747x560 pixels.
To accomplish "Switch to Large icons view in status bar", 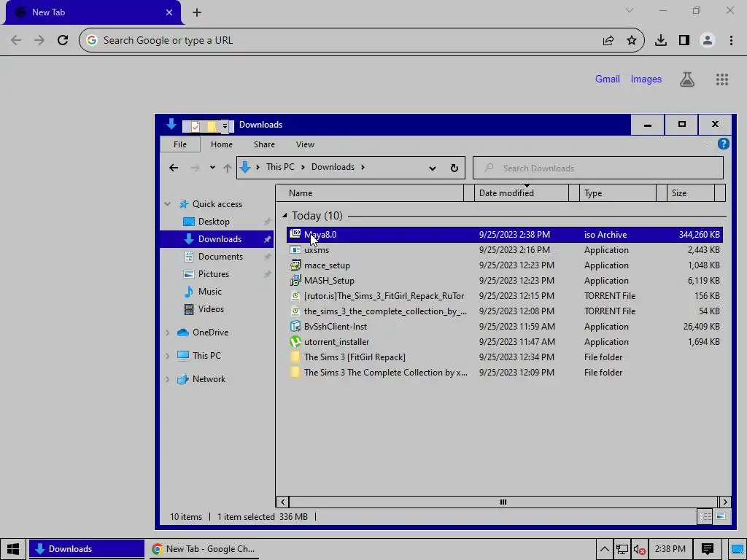I will click(x=720, y=516).
